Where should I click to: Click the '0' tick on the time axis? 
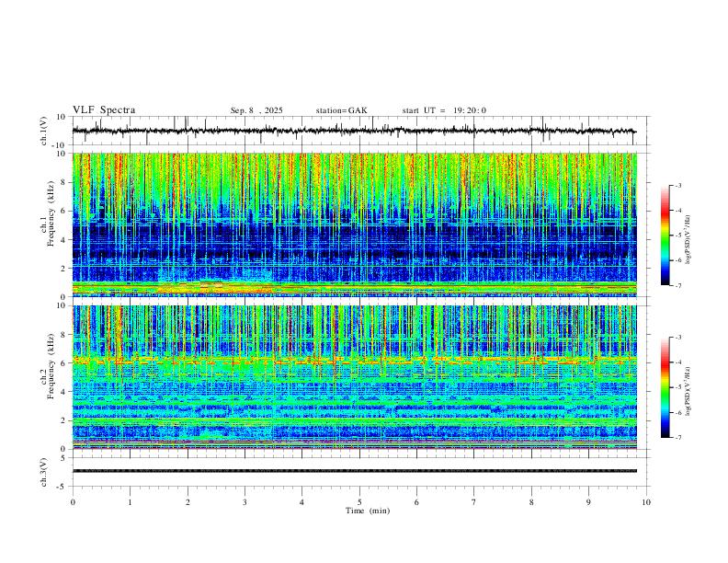(x=73, y=502)
